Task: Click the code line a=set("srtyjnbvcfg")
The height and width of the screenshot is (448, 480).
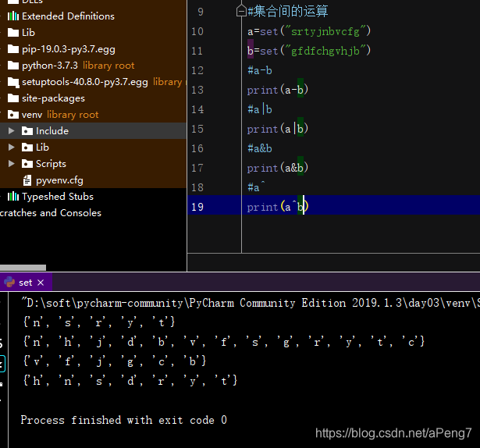Action: click(309, 31)
